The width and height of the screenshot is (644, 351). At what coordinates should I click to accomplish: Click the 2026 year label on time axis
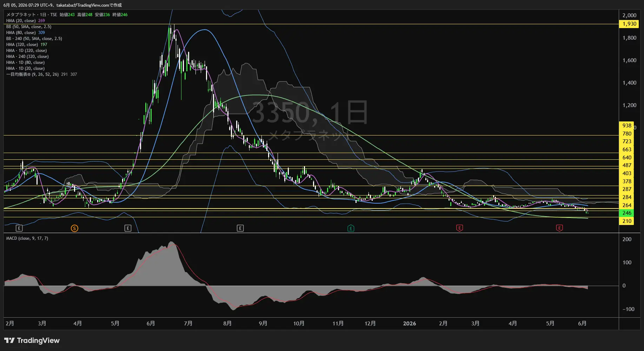(x=410, y=324)
